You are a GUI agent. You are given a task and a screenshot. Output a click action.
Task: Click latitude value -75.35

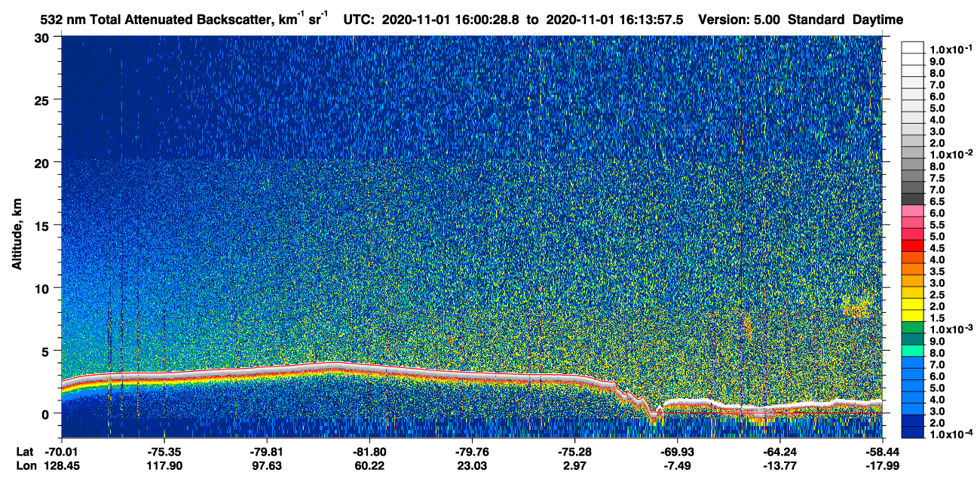click(164, 452)
